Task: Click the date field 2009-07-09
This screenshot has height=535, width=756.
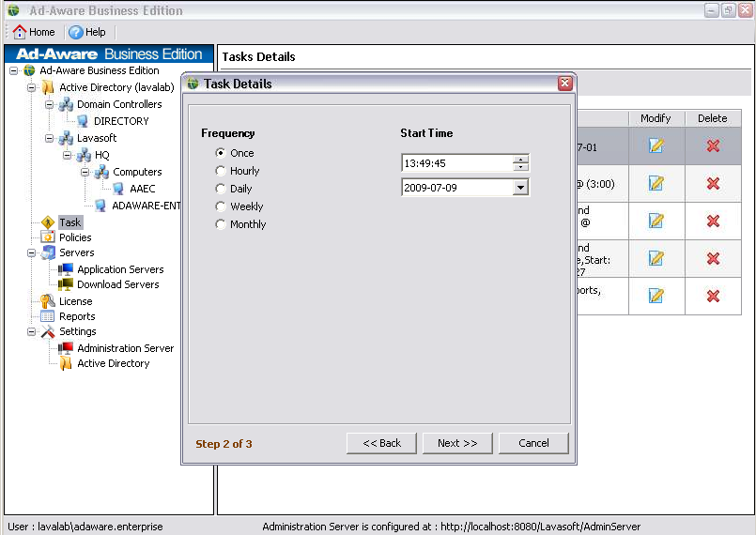Action: point(456,188)
